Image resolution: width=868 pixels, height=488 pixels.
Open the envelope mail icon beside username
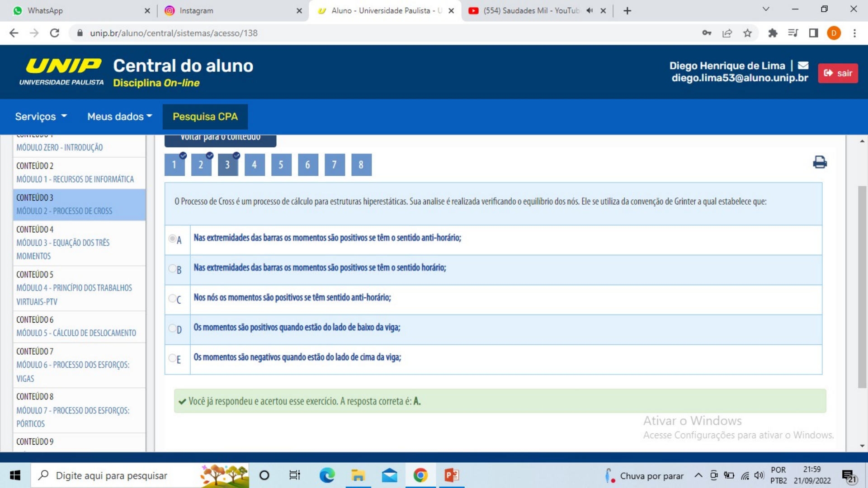tap(803, 66)
